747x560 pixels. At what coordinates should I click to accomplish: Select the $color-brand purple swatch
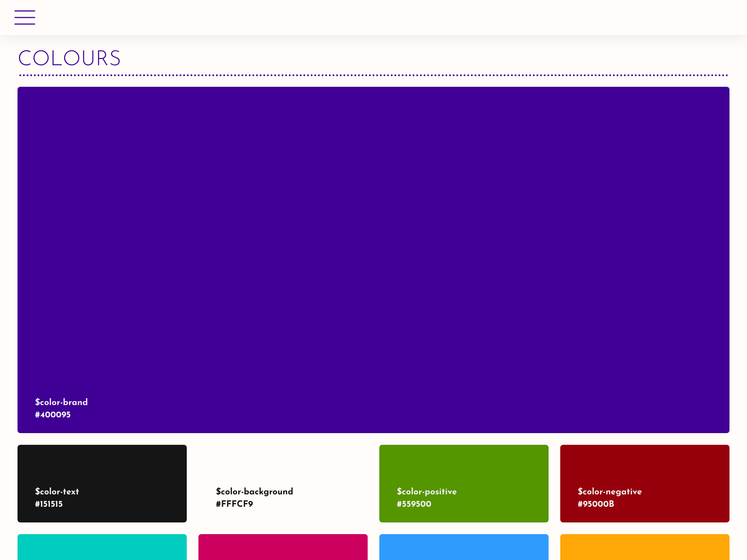373,260
